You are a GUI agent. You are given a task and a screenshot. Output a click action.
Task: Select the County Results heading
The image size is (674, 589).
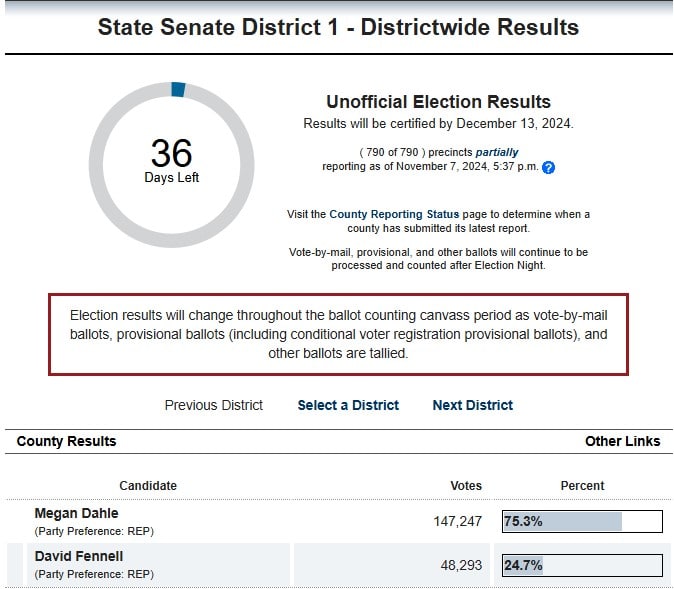[66, 441]
